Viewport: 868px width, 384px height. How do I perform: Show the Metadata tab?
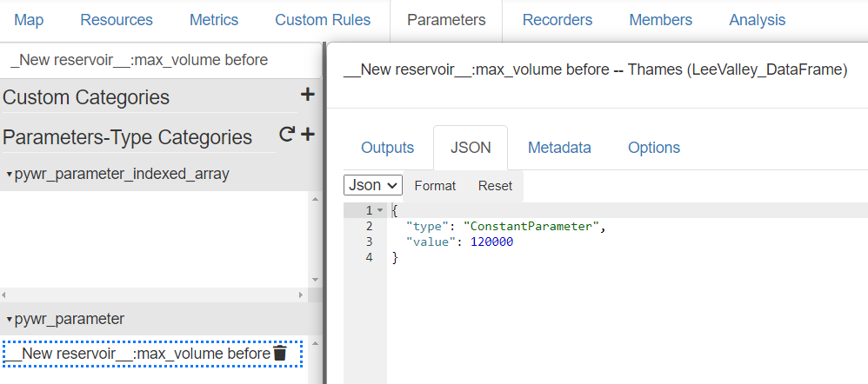[x=559, y=148]
